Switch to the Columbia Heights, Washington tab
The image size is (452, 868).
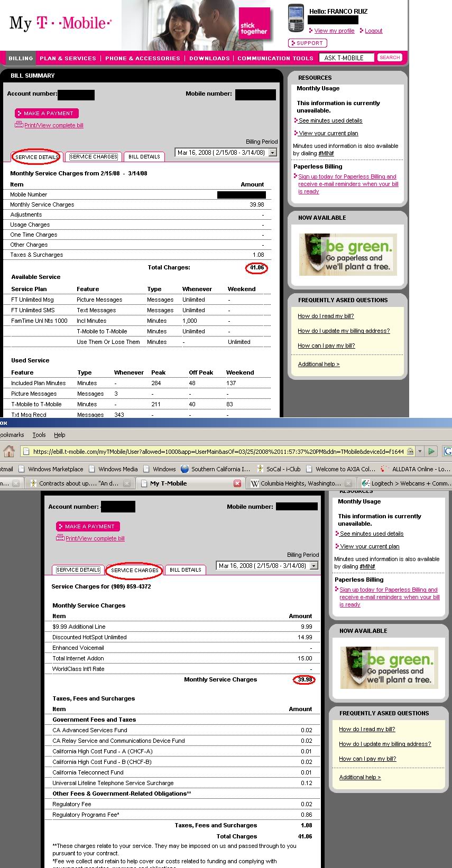(x=300, y=483)
